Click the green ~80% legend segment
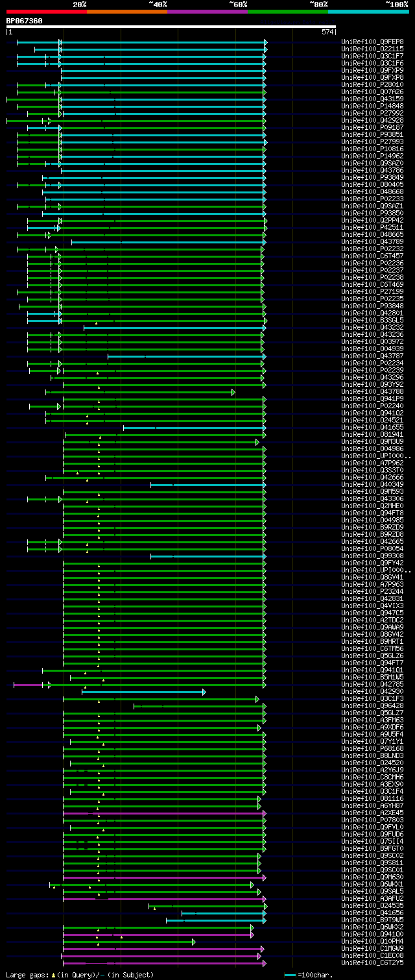This screenshot has height=980, width=415. [x=288, y=12]
